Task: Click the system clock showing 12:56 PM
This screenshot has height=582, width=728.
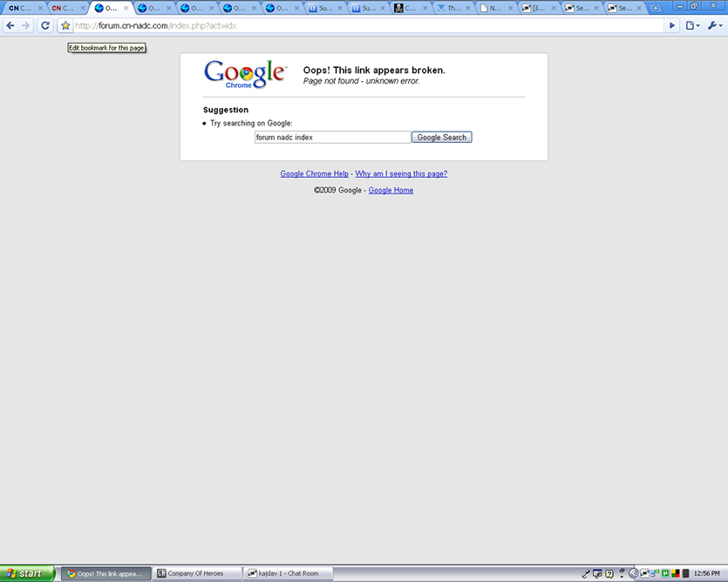Action: (x=707, y=573)
